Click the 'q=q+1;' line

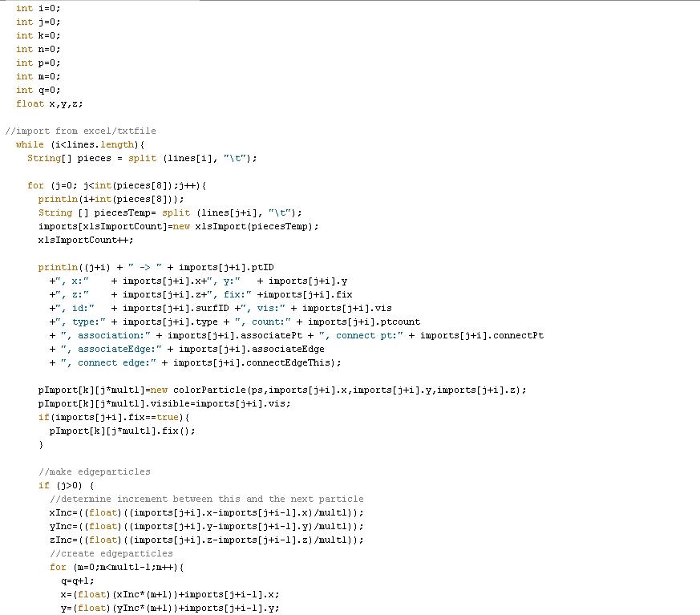pos(78,581)
